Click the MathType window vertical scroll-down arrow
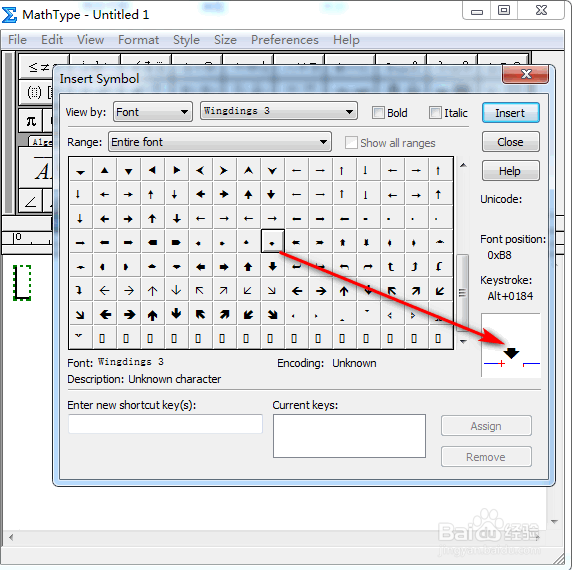This screenshot has width=572, height=570. click(554, 522)
